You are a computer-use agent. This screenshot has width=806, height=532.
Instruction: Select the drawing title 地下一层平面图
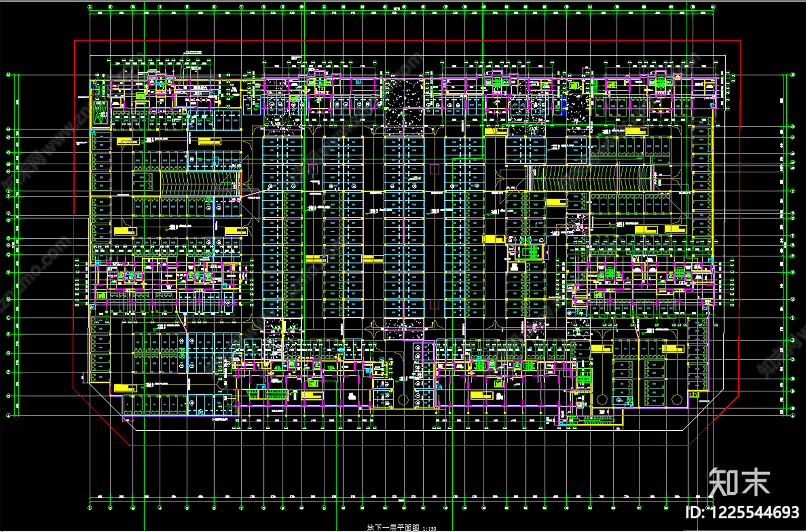pyautogui.click(x=393, y=527)
